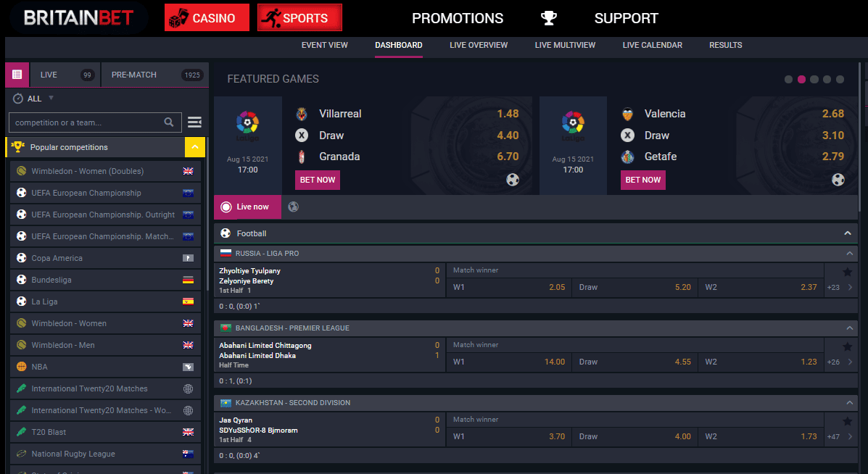Select the second featured games carousel dot
868x474 pixels.
[x=801, y=80]
